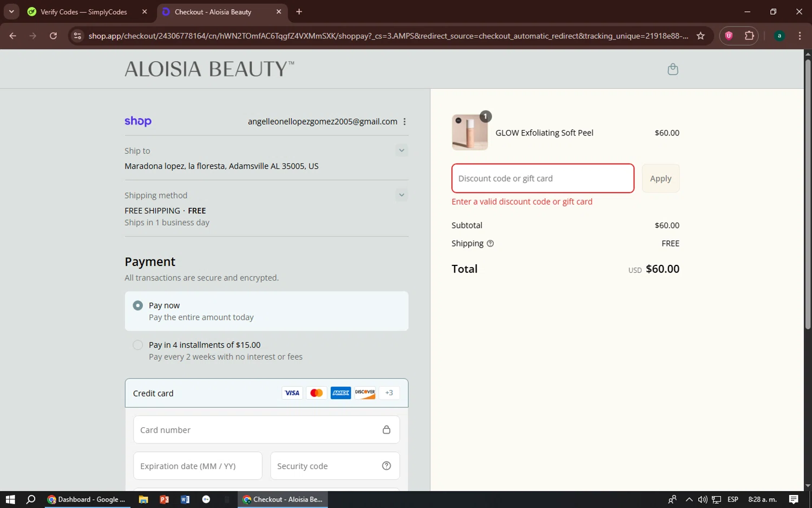Viewport: 812px width, 508px height.
Task: Open Windows taskbar search
Action: click(31, 499)
